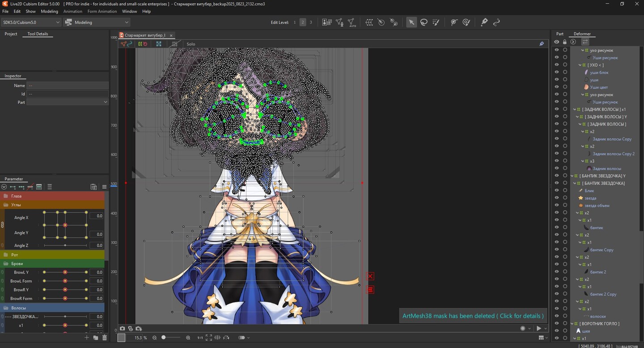Toggle visibility of "Уши цвет" layer
The height and width of the screenshot is (348, 644).
[x=557, y=87]
